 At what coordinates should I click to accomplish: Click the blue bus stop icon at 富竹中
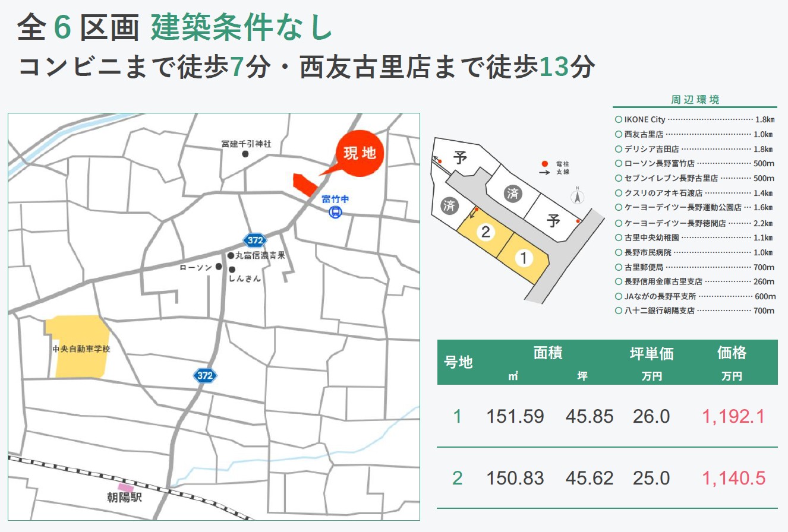point(335,212)
